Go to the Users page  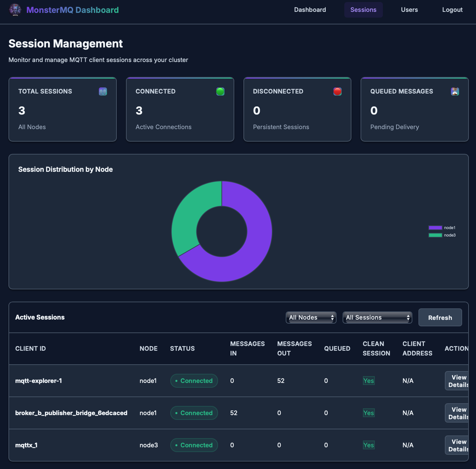coord(409,10)
